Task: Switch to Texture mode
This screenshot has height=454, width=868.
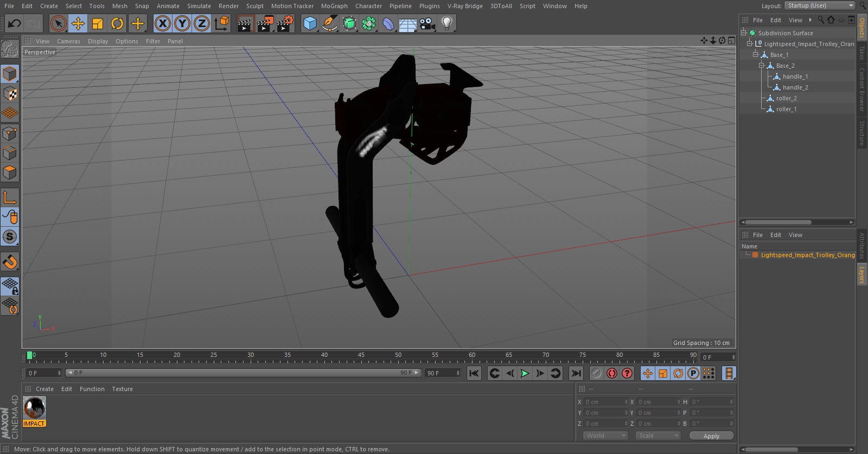Action: tap(10, 94)
